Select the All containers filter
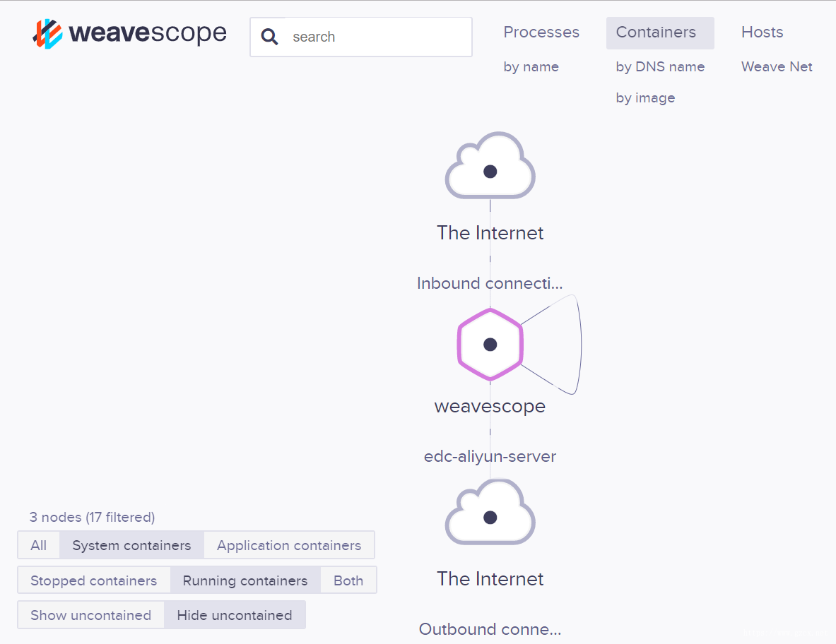The width and height of the screenshot is (836, 644). (x=39, y=545)
